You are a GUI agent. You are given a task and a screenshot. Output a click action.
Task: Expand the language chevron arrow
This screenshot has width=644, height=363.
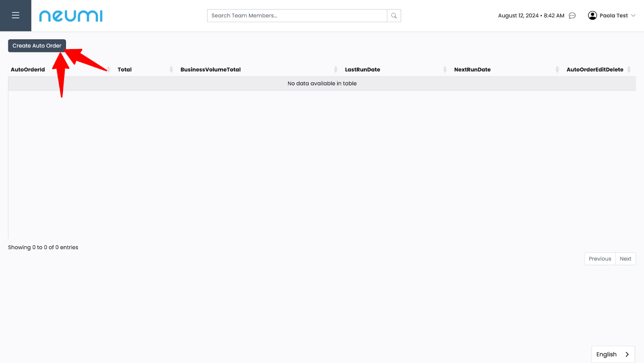tap(627, 354)
